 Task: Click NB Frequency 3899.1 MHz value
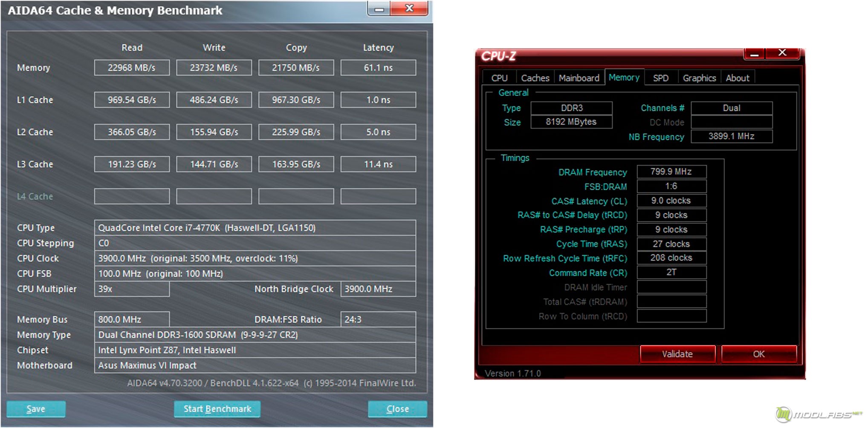[732, 136]
